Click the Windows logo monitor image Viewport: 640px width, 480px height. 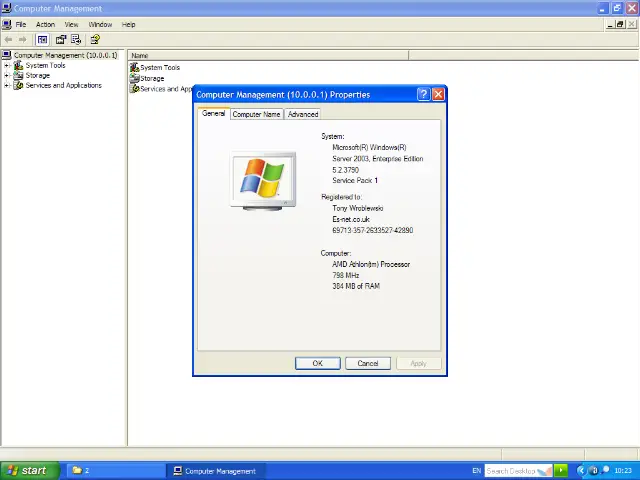point(263,181)
